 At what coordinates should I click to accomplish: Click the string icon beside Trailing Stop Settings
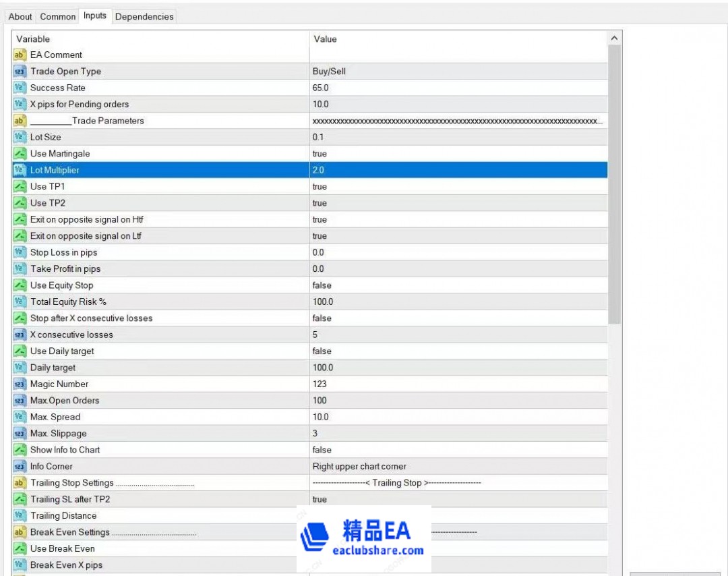click(20, 483)
